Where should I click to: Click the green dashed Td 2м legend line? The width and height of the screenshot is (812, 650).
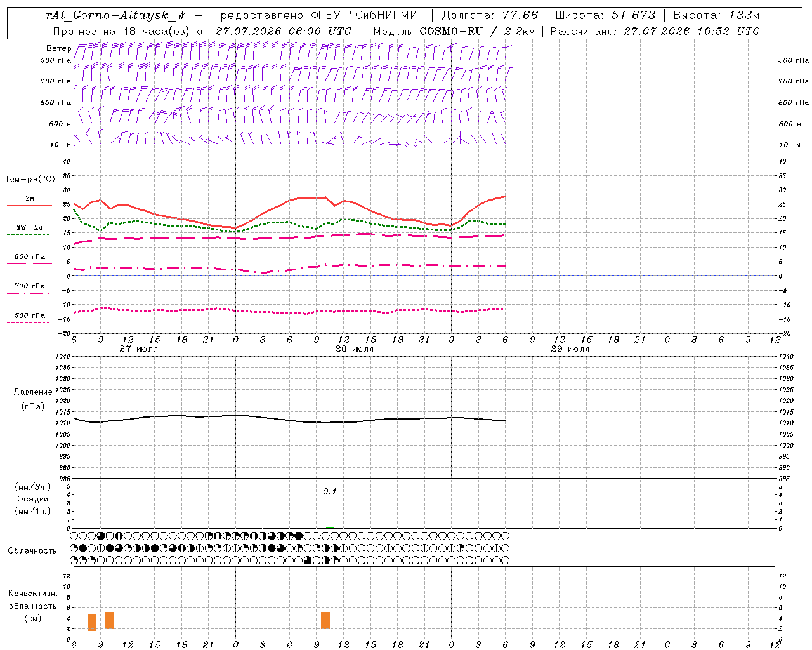tap(28, 234)
